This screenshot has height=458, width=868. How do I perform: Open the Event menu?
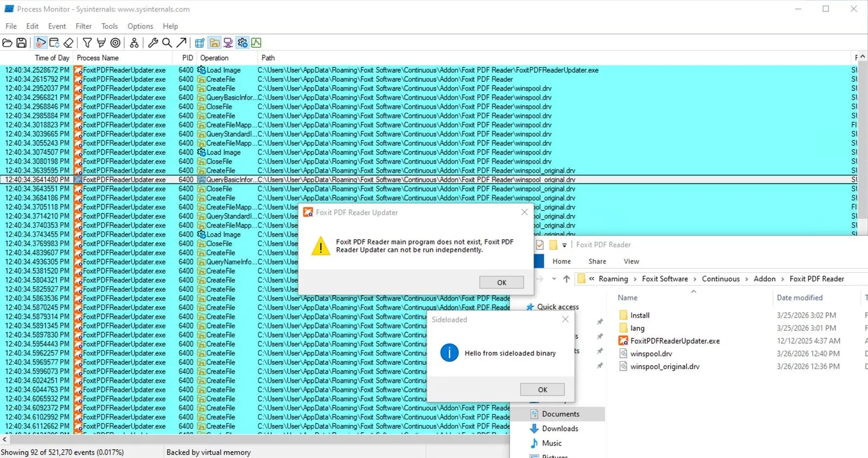point(57,26)
